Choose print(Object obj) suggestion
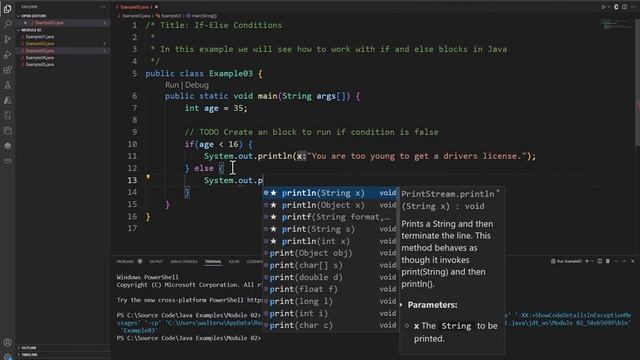 (x=330, y=253)
